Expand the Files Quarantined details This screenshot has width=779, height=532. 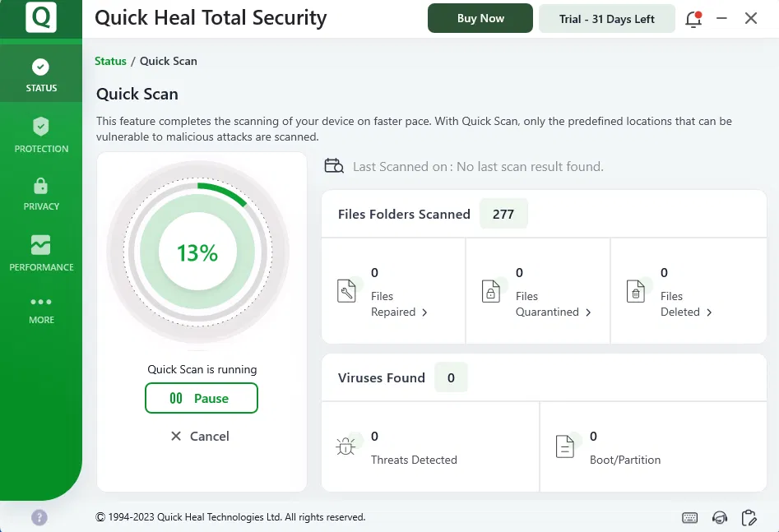553,312
